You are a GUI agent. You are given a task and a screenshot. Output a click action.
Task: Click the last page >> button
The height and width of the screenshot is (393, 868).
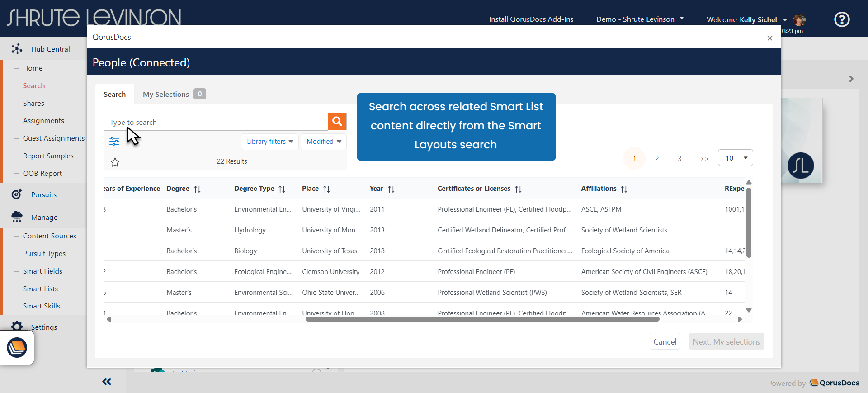tap(704, 159)
